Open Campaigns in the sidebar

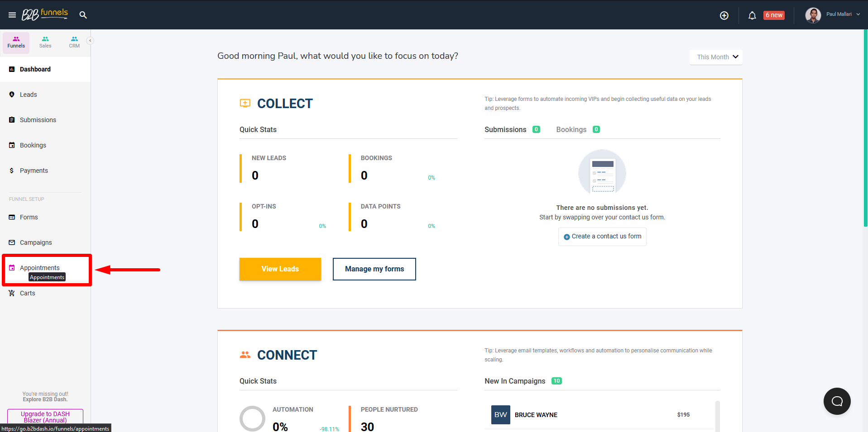tap(45, 242)
